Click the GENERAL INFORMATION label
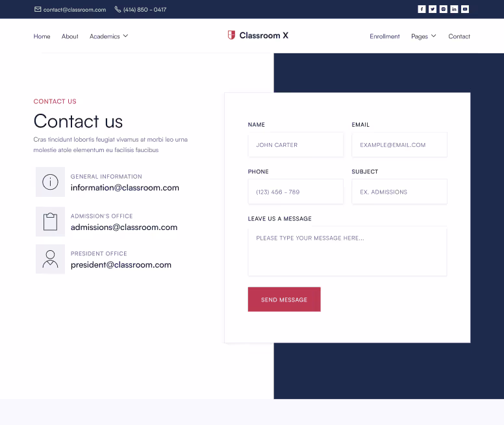Viewport: 504px width, 425px height. pos(106,177)
